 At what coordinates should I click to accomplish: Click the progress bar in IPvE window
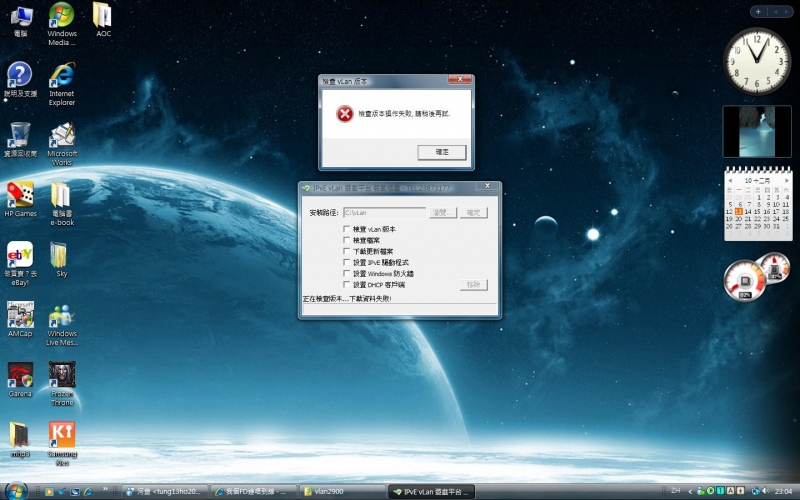tap(399, 309)
